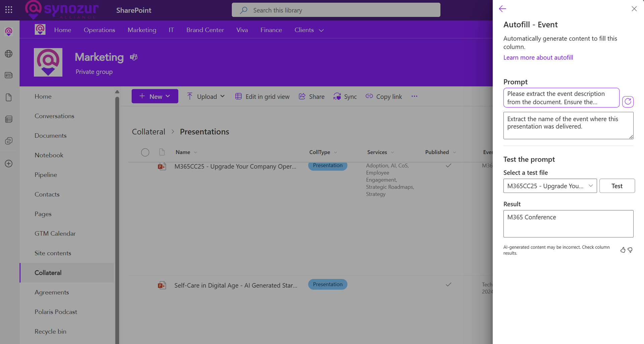644x344 pixels.
Task: Click the Synozur home icon atop left rail
Action: tap(9, 32)
